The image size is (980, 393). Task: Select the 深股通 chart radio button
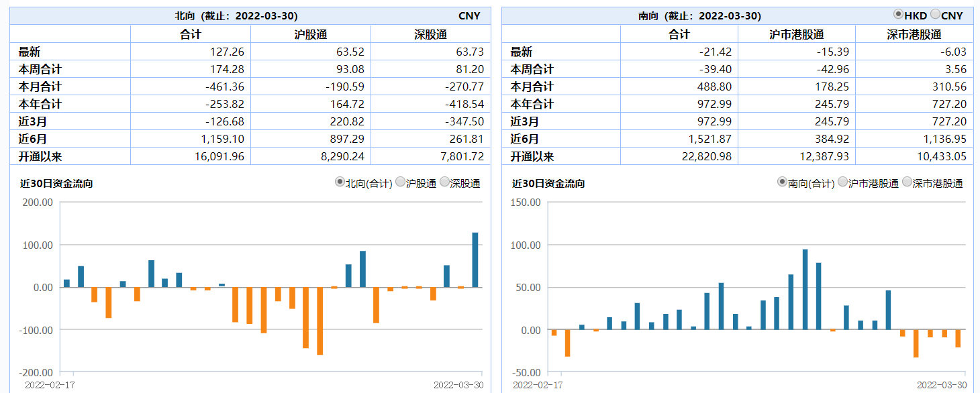click(x=445, y=182)
